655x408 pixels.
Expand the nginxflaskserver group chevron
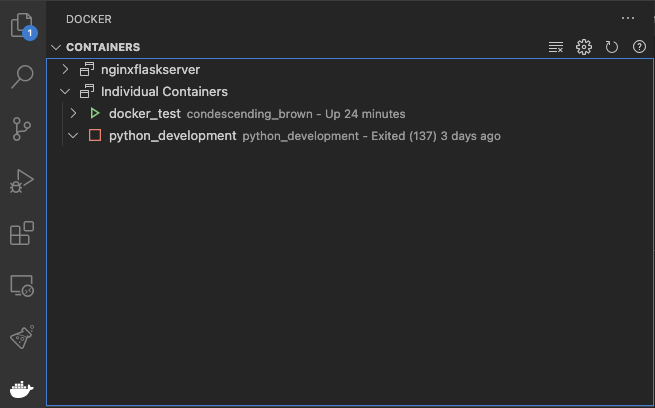click(66, 69)
